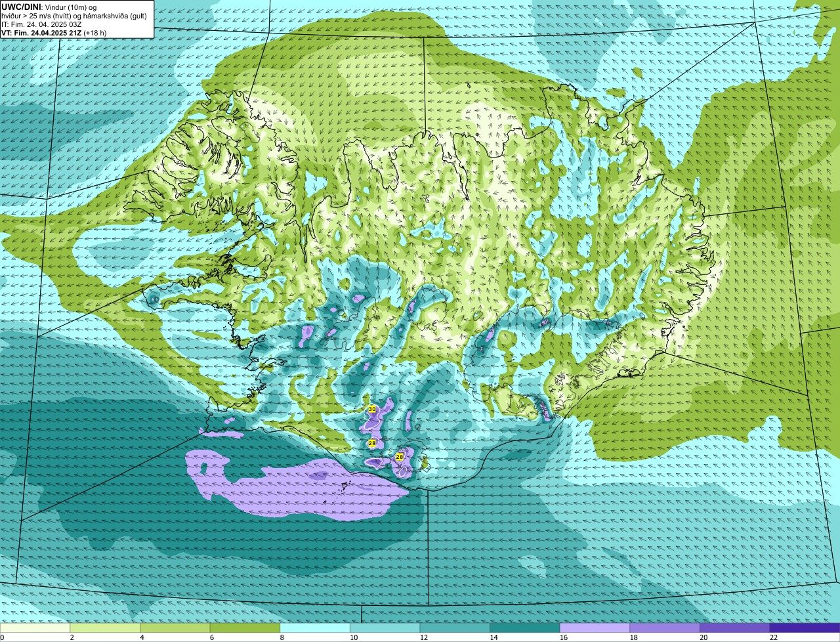The width and height of the screenshot is (840, 642).
Task: Click the "2" tick label on color scale
Action: pos(72,637)
